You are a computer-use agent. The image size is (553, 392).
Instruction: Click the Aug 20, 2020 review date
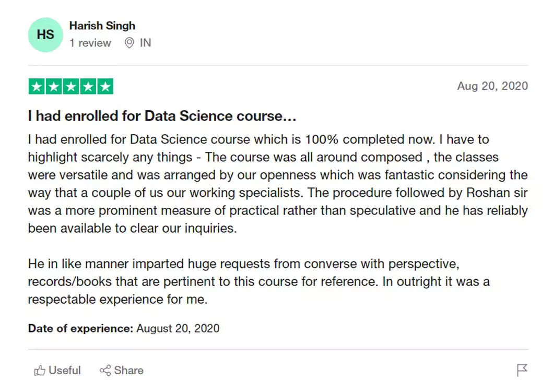click(x=492, y=86)
